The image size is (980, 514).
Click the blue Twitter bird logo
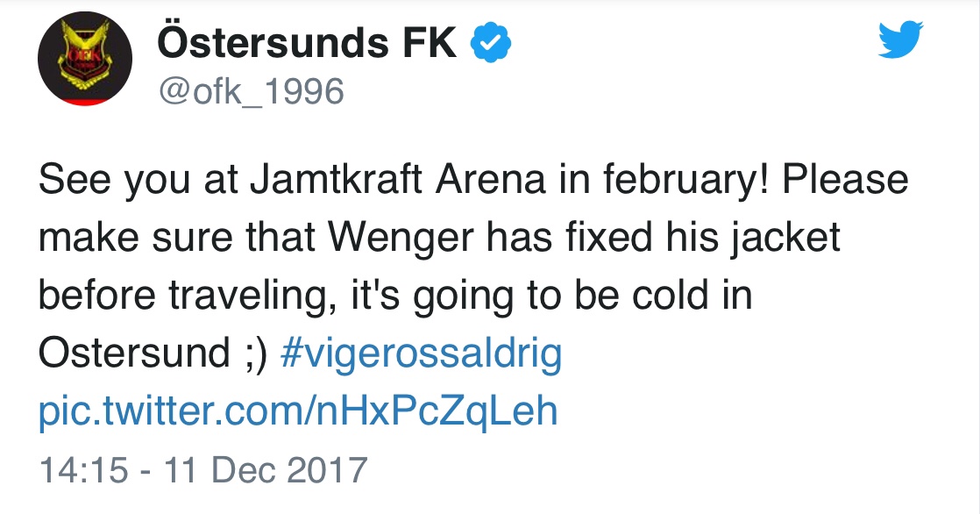[x=900, y=40]
